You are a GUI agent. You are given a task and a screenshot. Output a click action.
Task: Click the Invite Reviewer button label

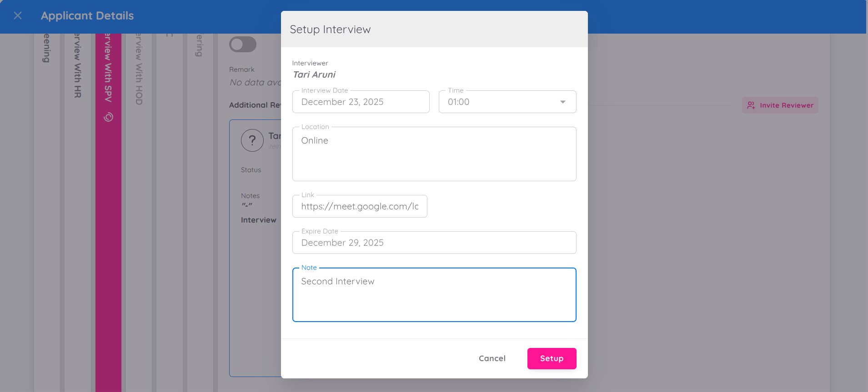(786, 105)
